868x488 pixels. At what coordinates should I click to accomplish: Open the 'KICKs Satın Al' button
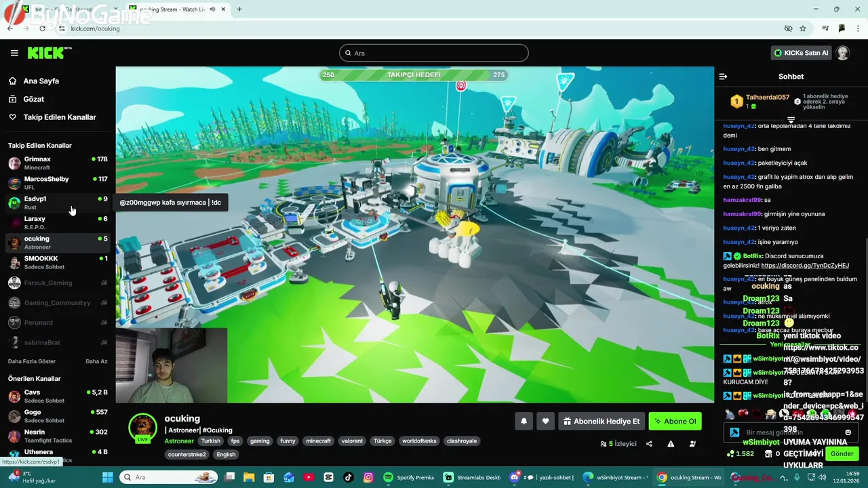(802, 53)
